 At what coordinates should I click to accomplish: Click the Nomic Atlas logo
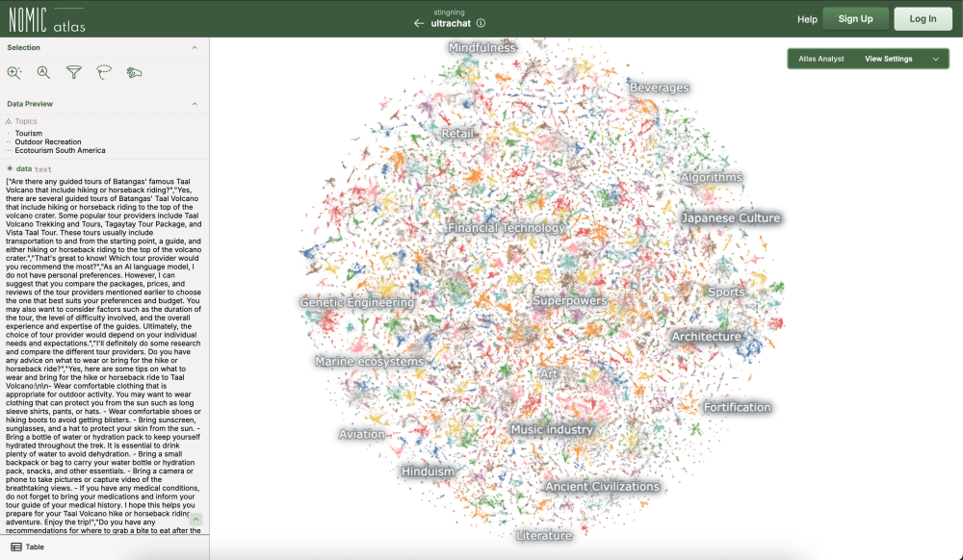(46, 18)
